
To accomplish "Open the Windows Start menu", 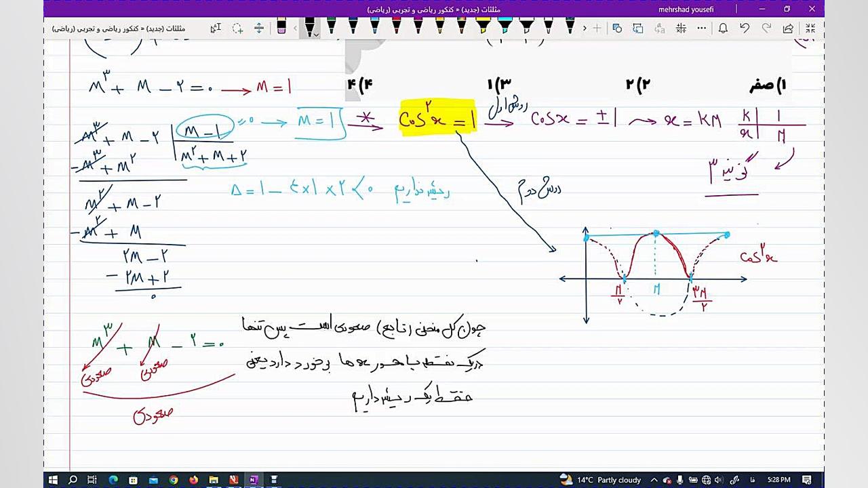I will tap(53, 480).
